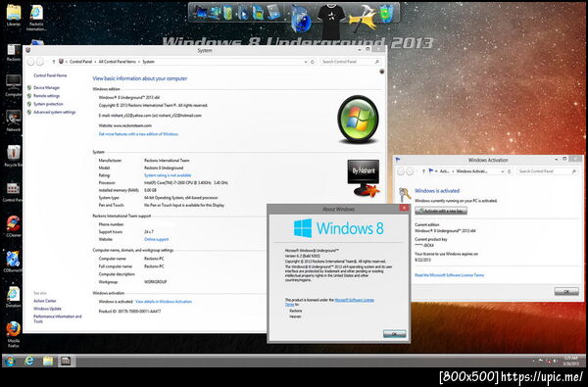Click Activate with a new key button
The image size is (588, 387).
(441, 211)
